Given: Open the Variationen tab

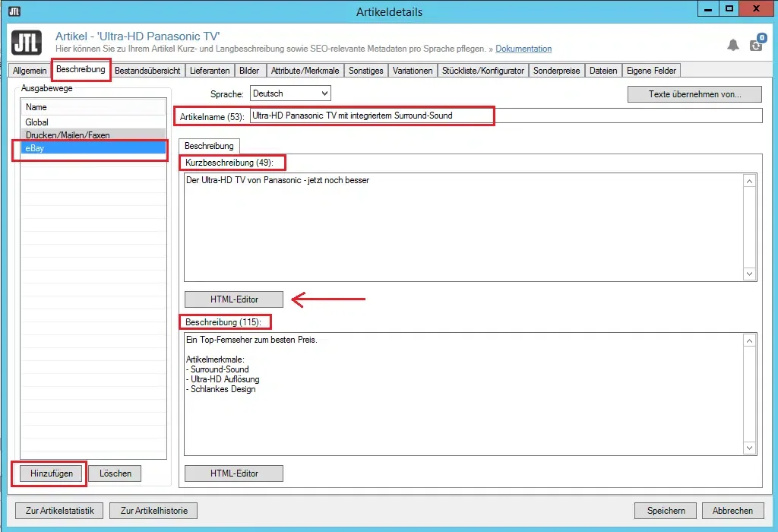Looking at the screenshot, I should point(413,71).
